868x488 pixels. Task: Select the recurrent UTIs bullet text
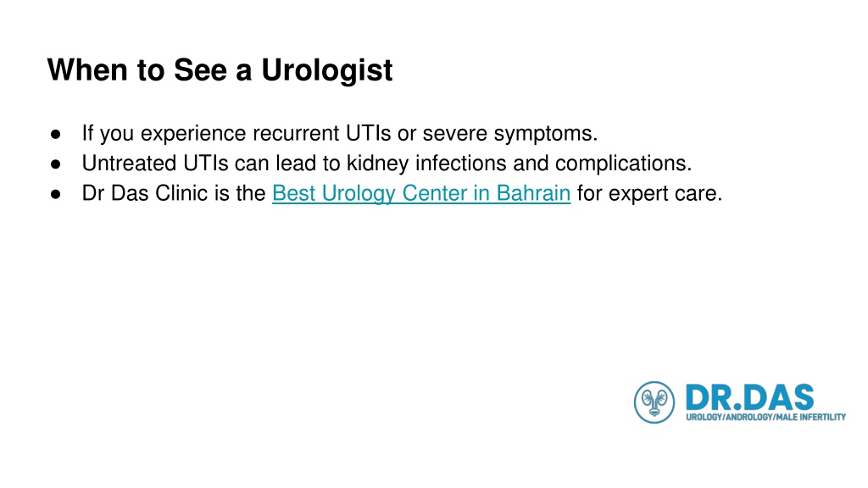(x=340, y=133)
